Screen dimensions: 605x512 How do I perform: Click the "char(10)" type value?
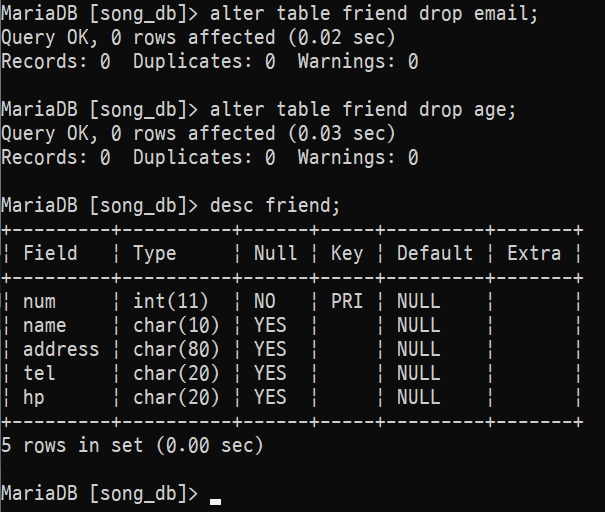pyautogui.click(x=176, y=325)
